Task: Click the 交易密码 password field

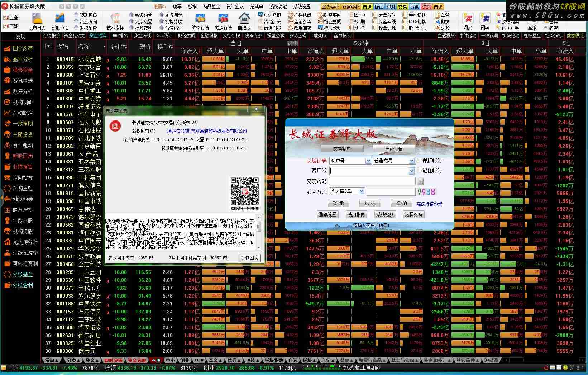Action: tap(372, 181)
